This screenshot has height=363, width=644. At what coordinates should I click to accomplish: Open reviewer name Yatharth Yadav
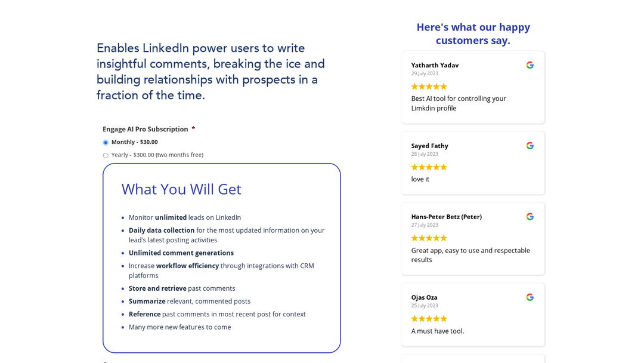click(x=435, y=65)
